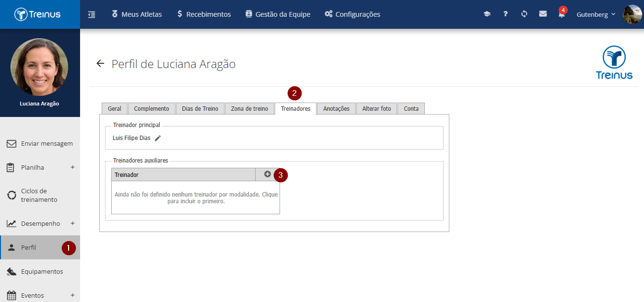Viewport: 644px width, 302px height.
Task: Expand the Planilha plus sign
Action: click(73, 167)
